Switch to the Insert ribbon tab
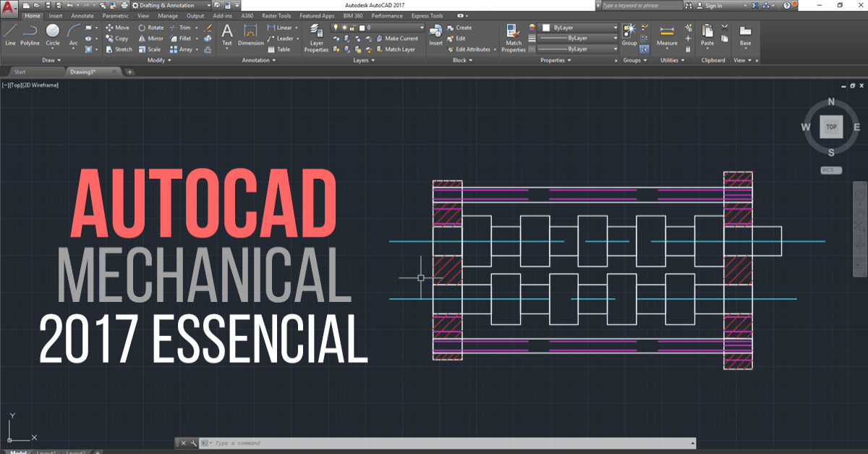The image size is (868, 454). click(x=56, y=15)
